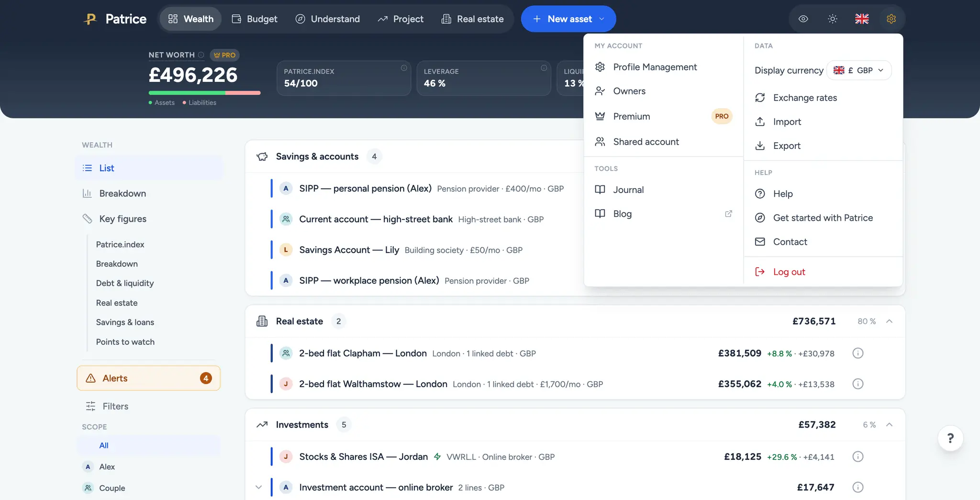Click the Investments section trend icon

click(262, 425)
